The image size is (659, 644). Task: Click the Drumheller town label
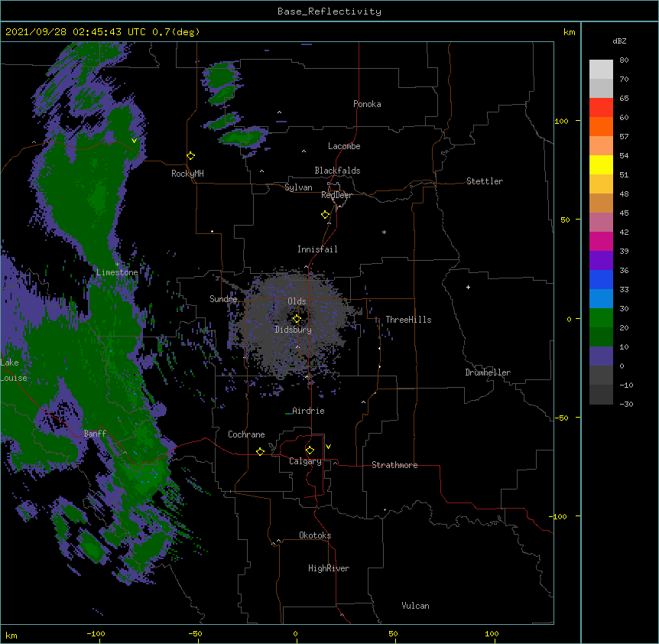tap(488, 372)
